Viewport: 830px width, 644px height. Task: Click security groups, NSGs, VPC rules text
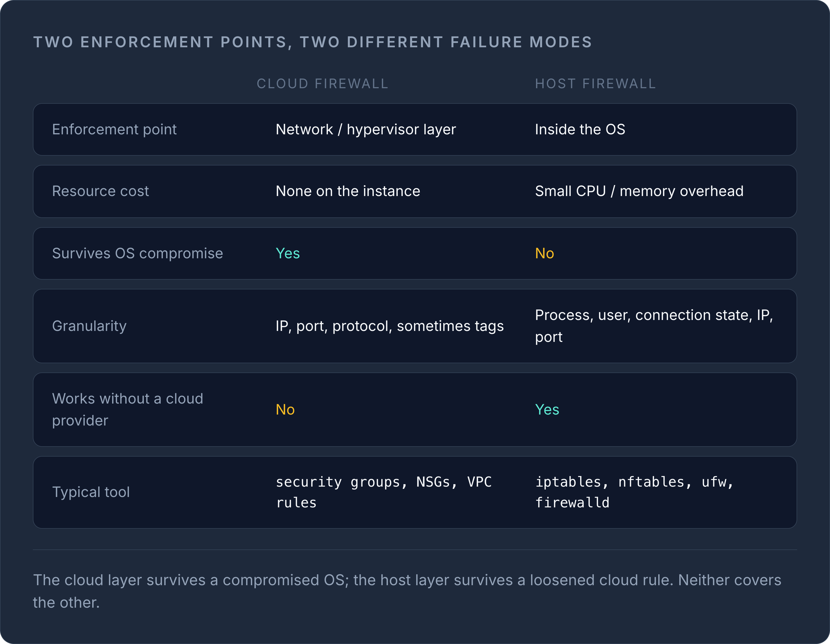coord(384,492)
